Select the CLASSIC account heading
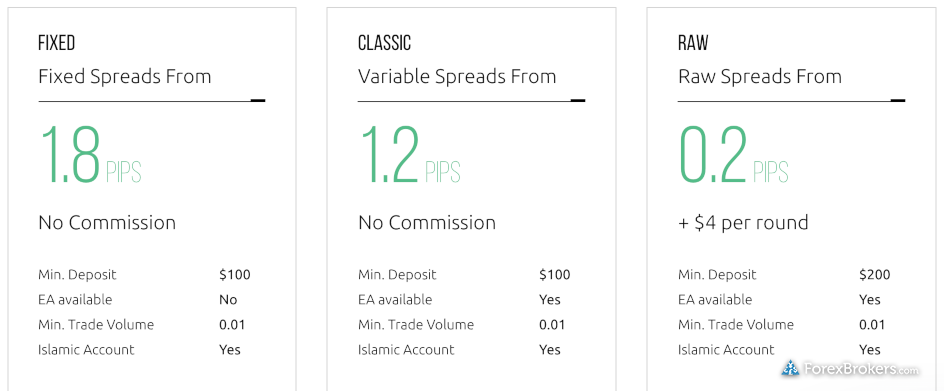This screenshot has width=944, height=391. tap(384, 43)
